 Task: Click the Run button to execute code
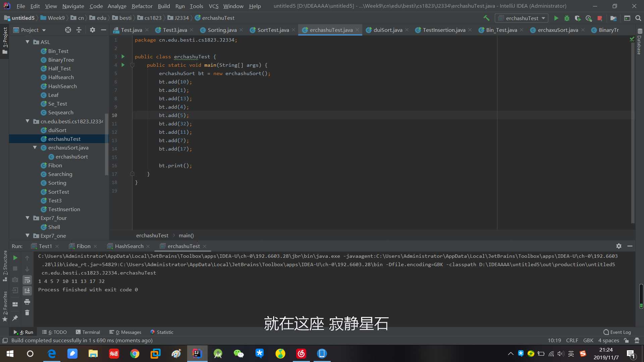pyautogui.click(x=556, y=18)
